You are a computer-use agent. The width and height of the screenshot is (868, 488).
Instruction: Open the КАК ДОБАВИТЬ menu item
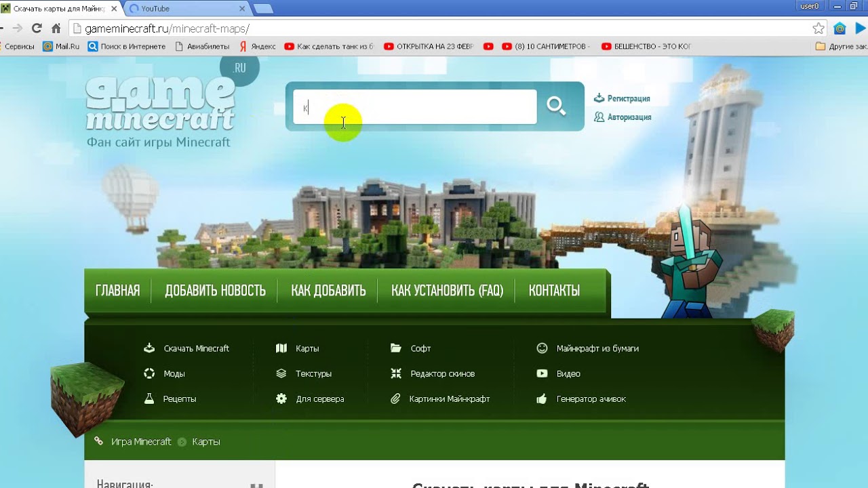tap(328, 291)
